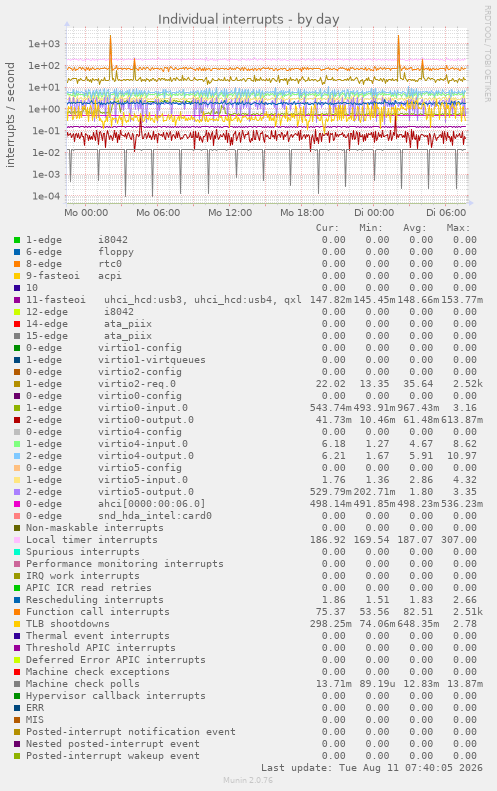
Task: Click the Machine check polls gray swatch
Action: click(x=17, y=684)
